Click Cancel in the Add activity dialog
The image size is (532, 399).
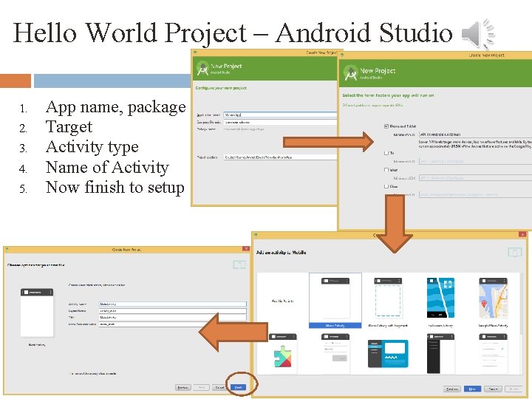coord(493,389)
